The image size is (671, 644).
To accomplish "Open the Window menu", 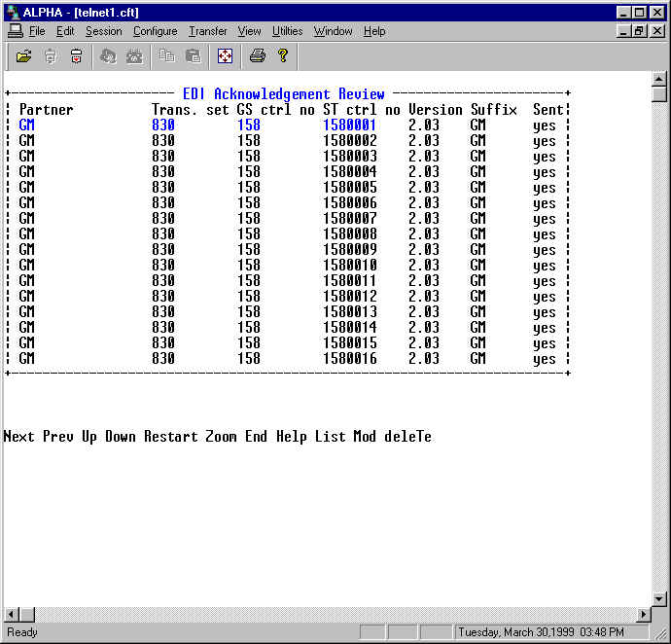I will [x=333, y=31].
